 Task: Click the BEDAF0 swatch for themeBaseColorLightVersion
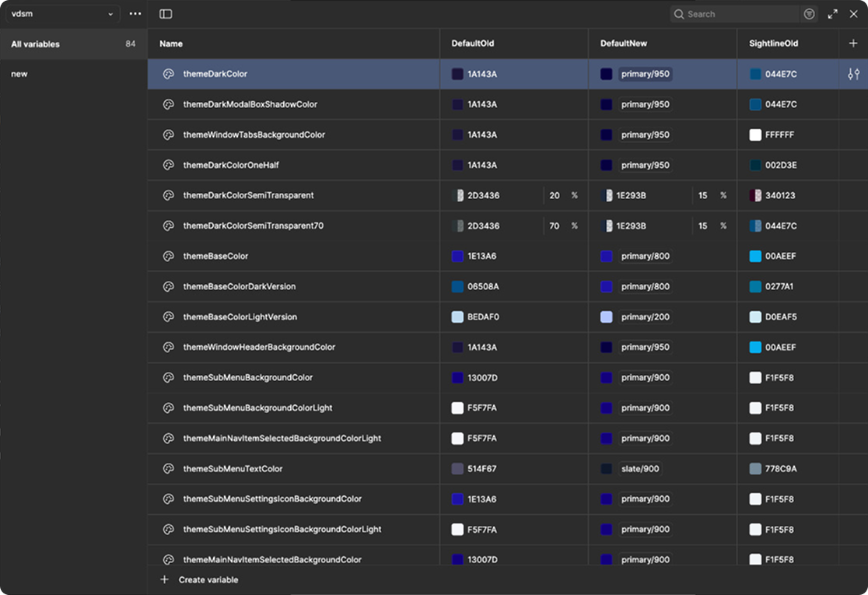pyautogui.click(x=457, y=317)
